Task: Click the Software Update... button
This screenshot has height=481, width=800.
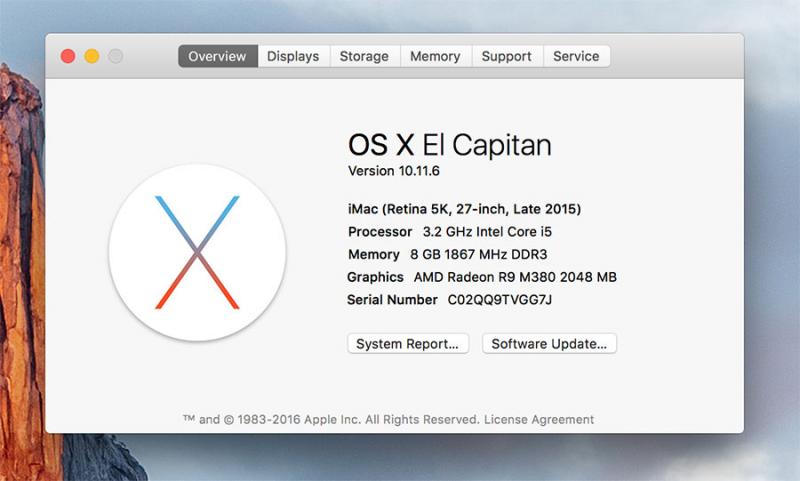Action: (549, 344)
